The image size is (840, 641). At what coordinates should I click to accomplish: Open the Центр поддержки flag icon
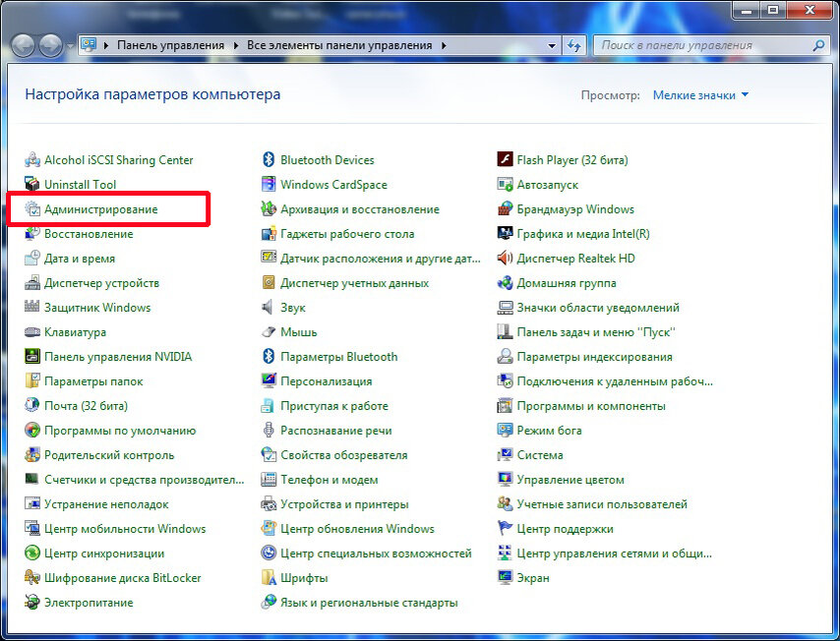pyautogui.click(x=505, y=529)
